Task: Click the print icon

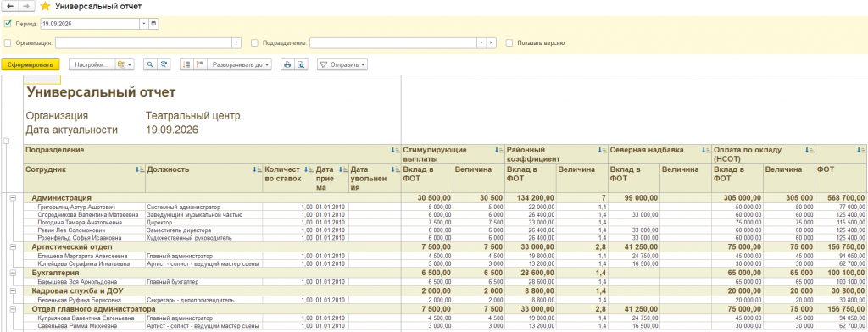Action: coord(287,64)
